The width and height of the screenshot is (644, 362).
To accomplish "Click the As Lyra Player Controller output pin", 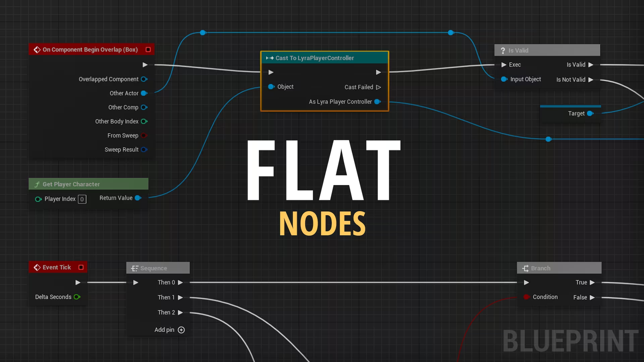I will tap(377, 101).
